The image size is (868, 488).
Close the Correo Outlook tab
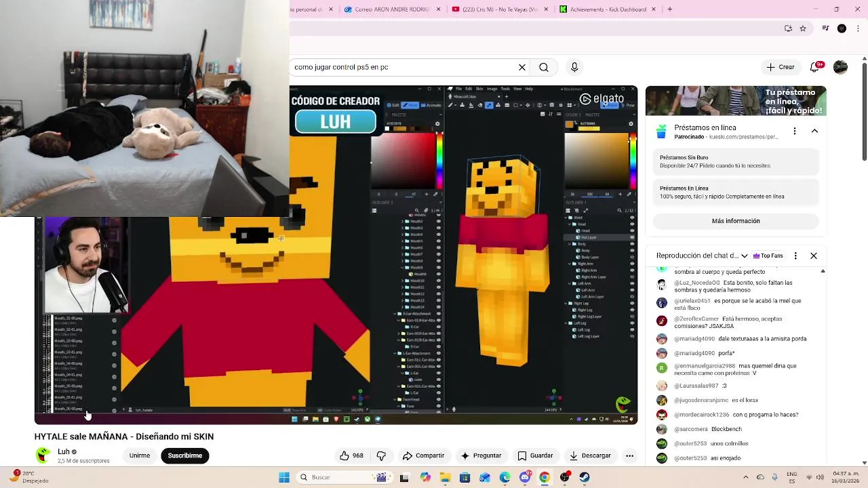click(439, 9)
